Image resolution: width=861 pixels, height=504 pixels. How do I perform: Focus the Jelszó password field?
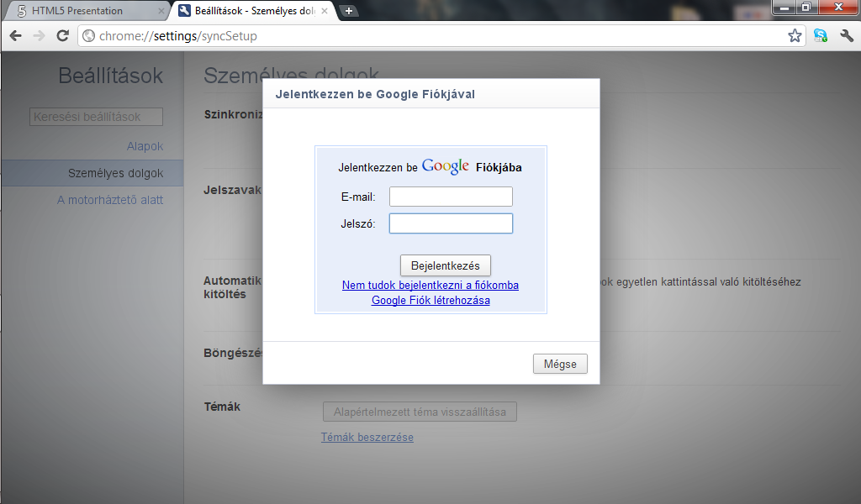pos(451,223)
